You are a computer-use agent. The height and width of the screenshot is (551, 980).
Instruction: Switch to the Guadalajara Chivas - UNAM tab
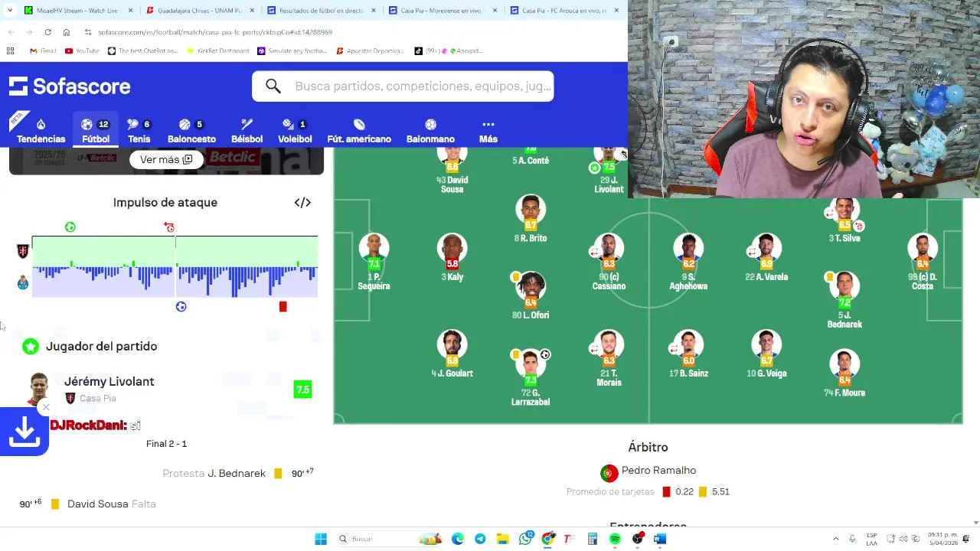tap(199, 11)
